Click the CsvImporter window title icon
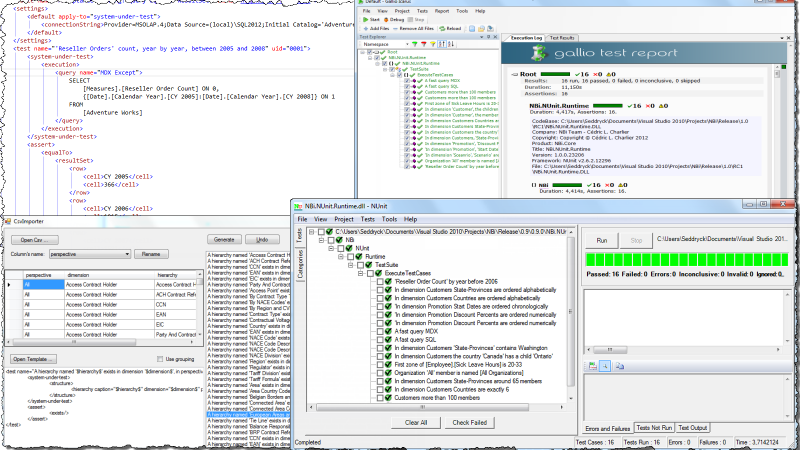Viewport: 800px width, 450px height. click(8, 221)
